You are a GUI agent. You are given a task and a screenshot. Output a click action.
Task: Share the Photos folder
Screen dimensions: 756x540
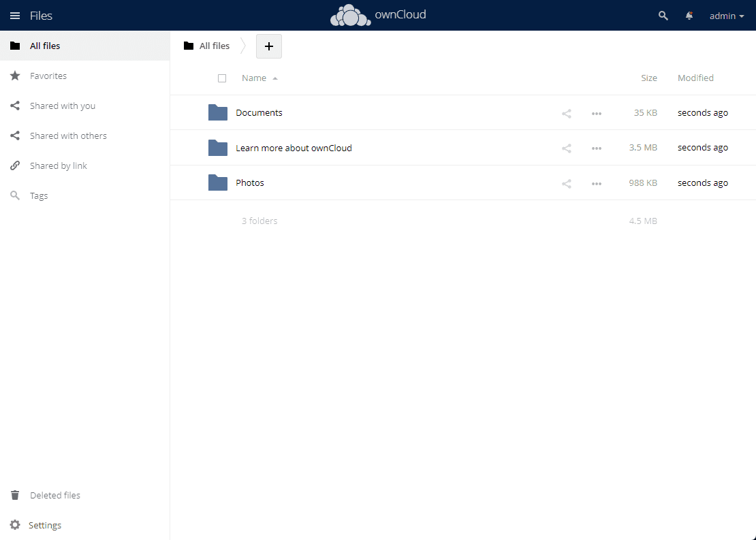[x=567, y=184]
